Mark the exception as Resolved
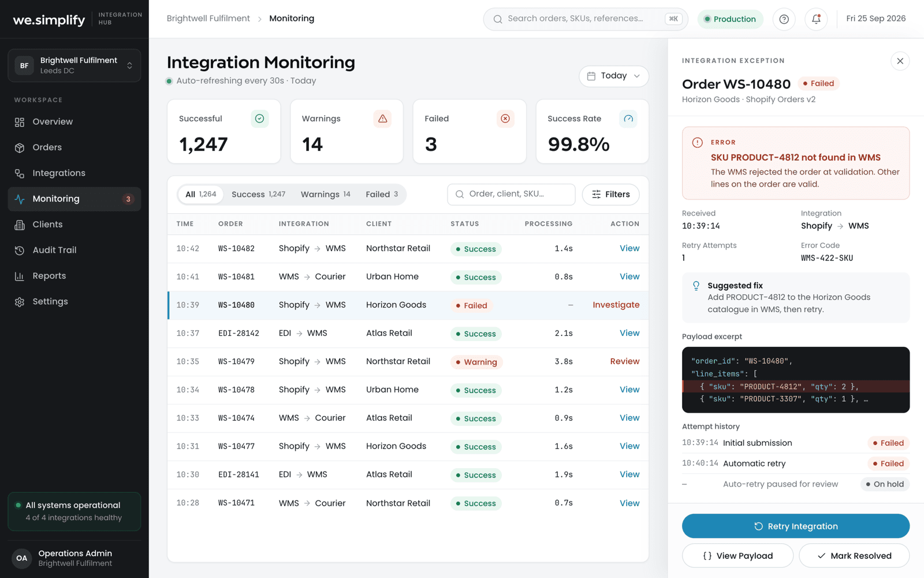 pos(854,555)
